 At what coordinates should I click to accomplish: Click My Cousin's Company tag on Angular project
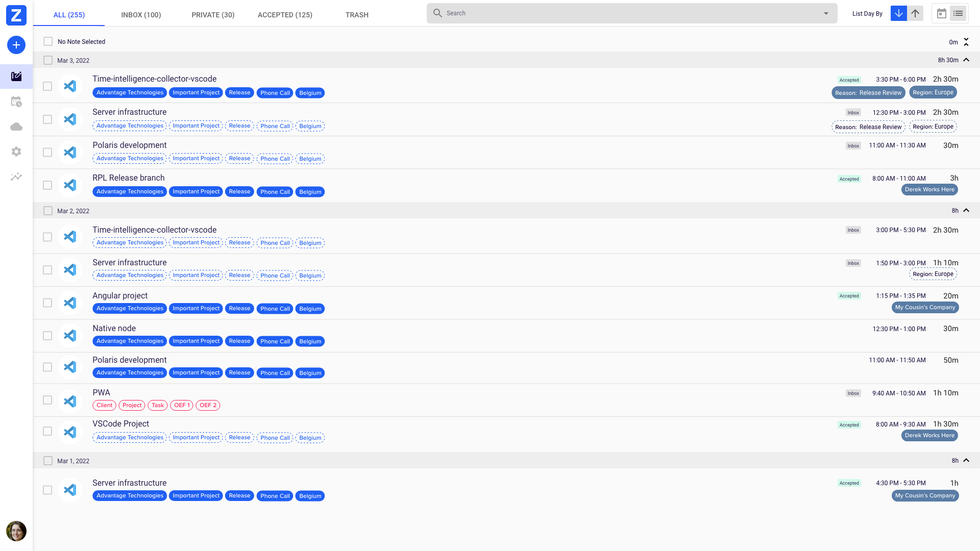925,308
